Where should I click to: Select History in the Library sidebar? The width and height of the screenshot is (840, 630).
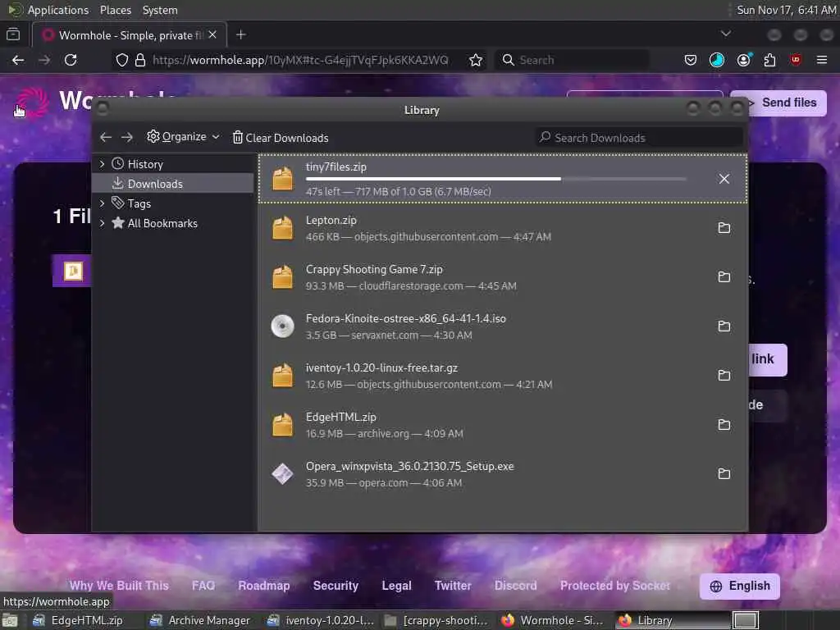(145, 164)
